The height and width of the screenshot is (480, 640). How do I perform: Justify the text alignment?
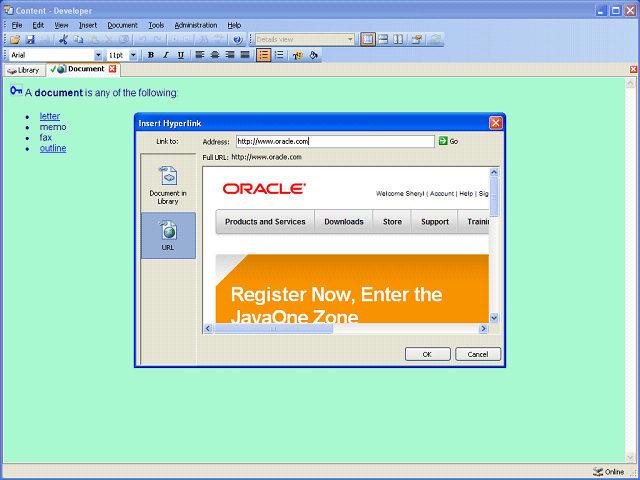coord(245,55)
